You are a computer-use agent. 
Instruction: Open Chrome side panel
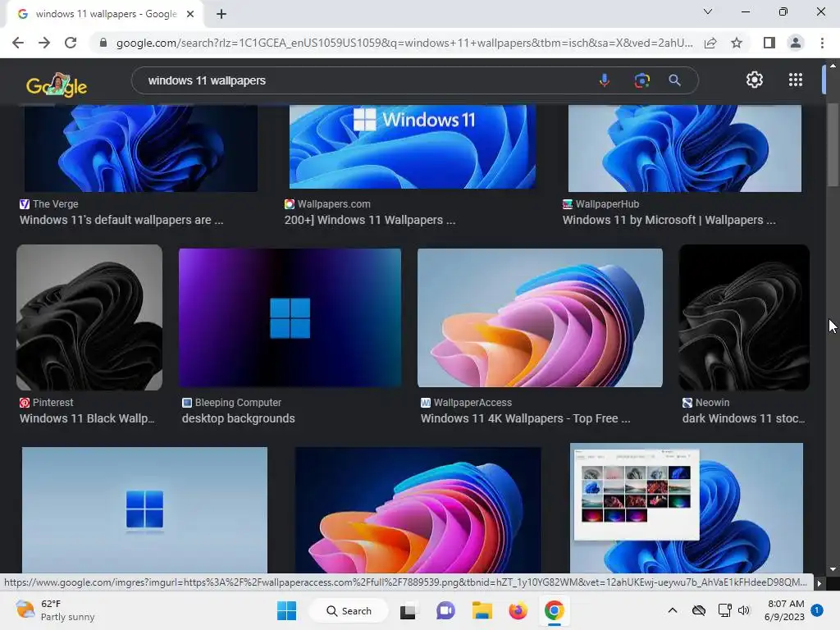click(x=769, y=43)
